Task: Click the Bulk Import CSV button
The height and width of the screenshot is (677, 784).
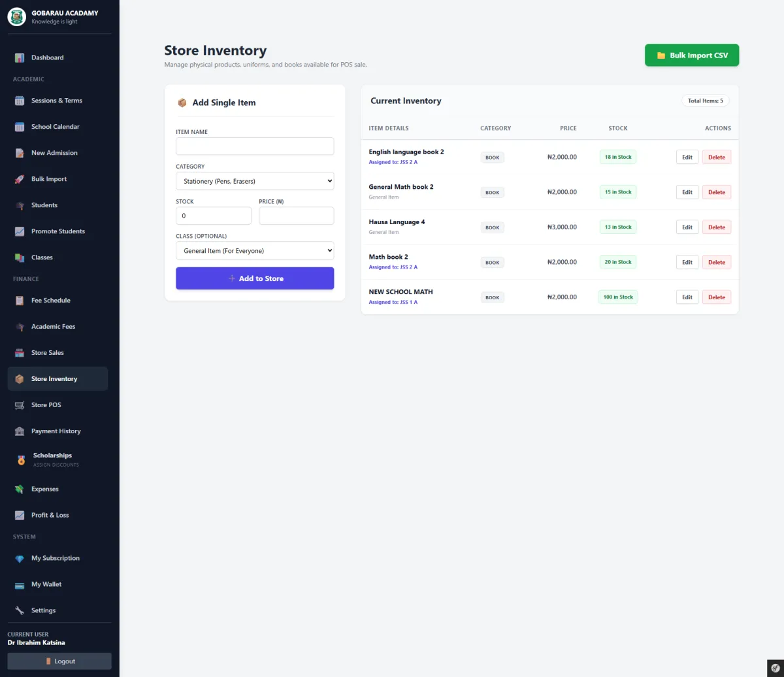Action: pyautogui.click(x=691, y=56)
